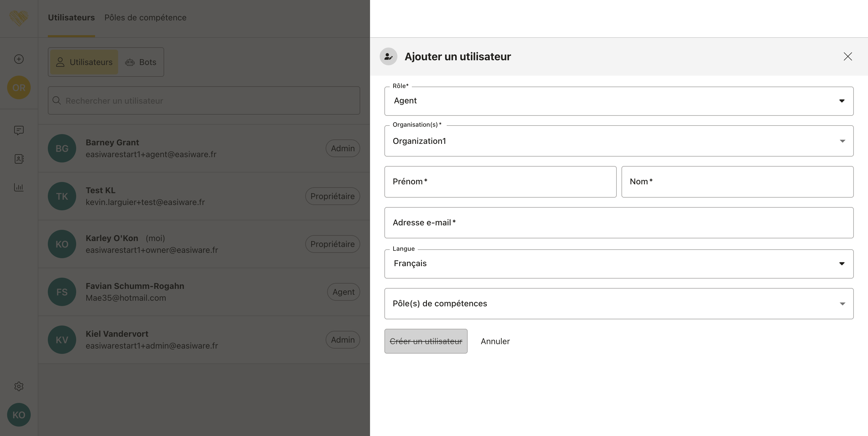868x436 pixels.
Task: Click the plus circle icon in sidebar
Action: [19, 59]
